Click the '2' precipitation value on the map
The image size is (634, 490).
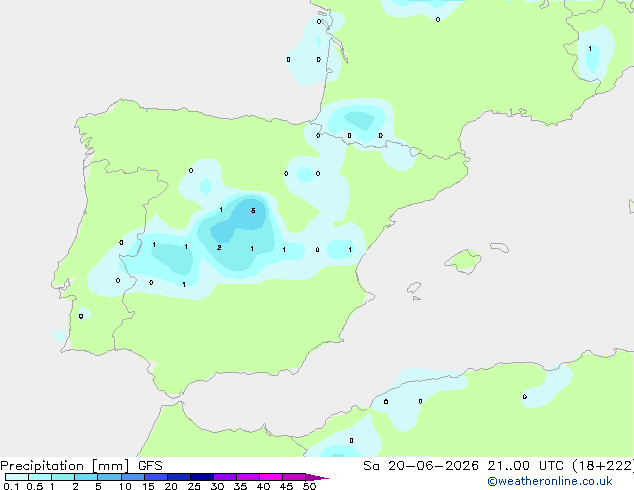pyautogui.click(x=219, y=247)
